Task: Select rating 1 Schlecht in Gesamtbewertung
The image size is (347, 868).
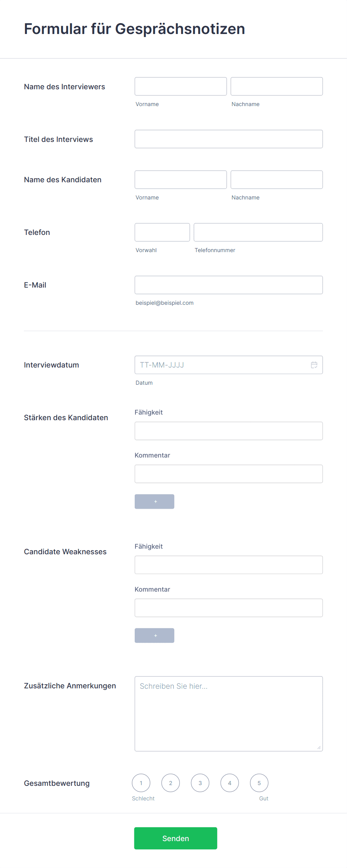Action: (141, 783)
